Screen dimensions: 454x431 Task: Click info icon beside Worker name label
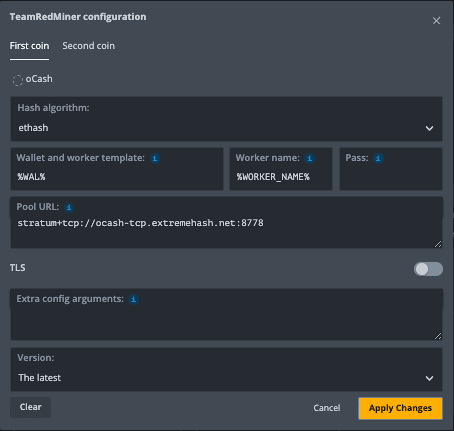[309, 158]
